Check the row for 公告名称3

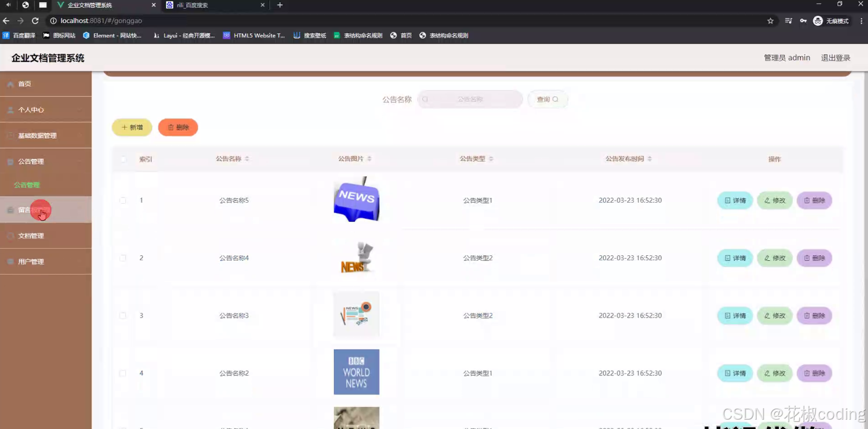tap(123, 316)
